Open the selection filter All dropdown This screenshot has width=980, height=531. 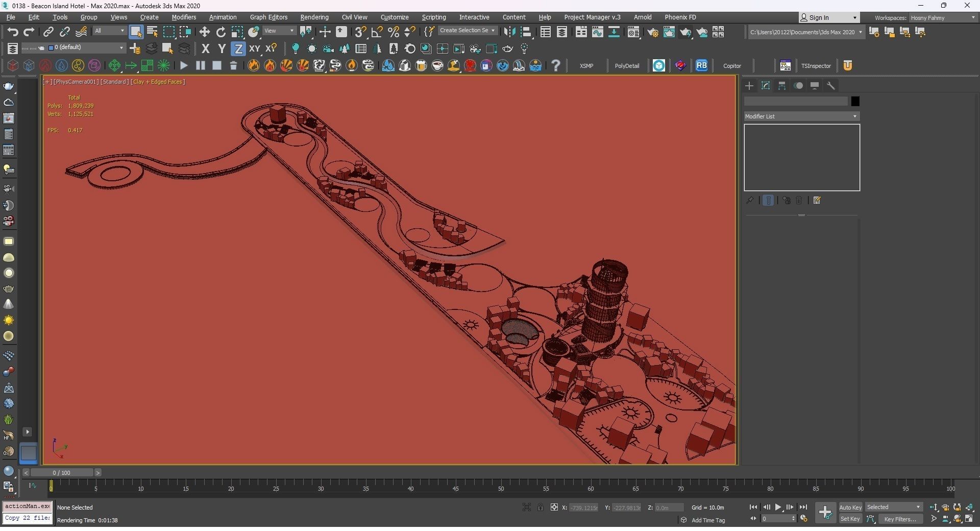(x=109, y=31)
